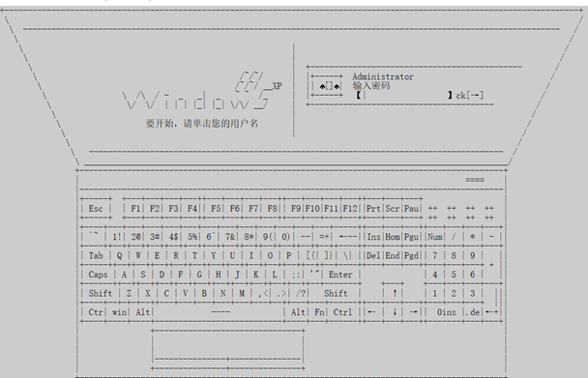The height and width of the screenshot is (378, 588).
Task: Click the numpad asterisk key
Action: pos(473,236)
